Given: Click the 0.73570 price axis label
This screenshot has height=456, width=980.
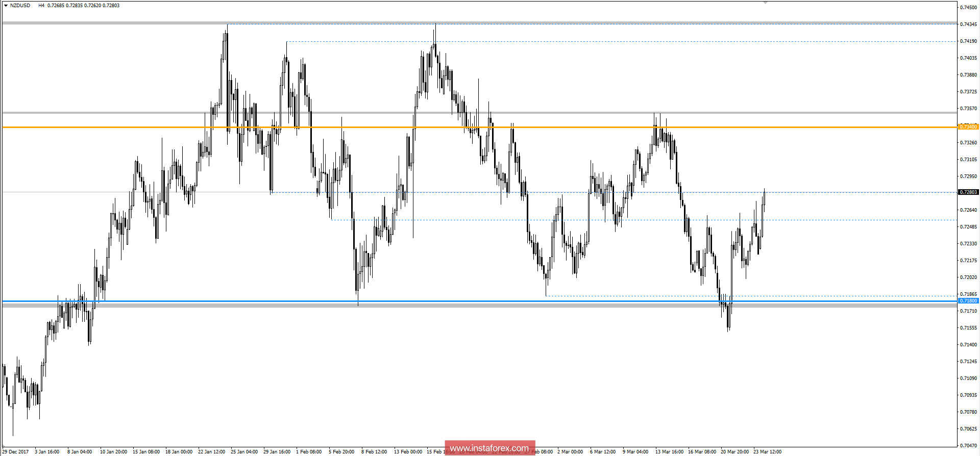Looking at the screenshot, I should pos(969,109).
